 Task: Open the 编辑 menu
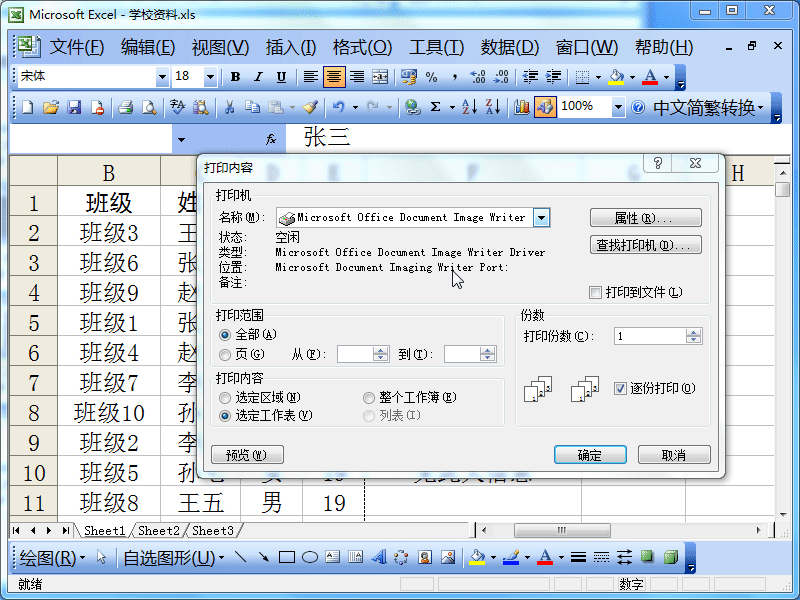[148, 47]
